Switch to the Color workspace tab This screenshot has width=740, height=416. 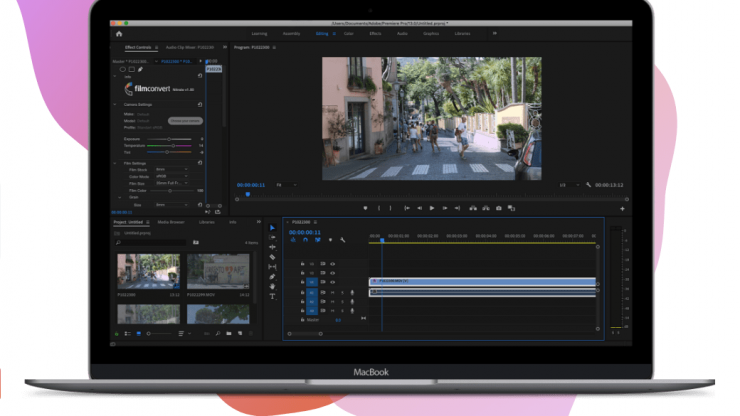pyautogui.click(x=348, y=33)
